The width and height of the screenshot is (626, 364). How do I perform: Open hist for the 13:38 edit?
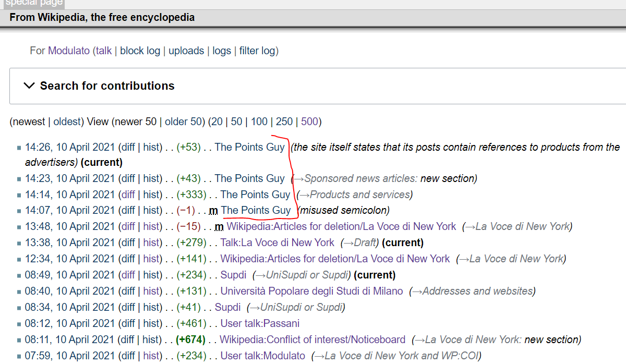point(151,242)
